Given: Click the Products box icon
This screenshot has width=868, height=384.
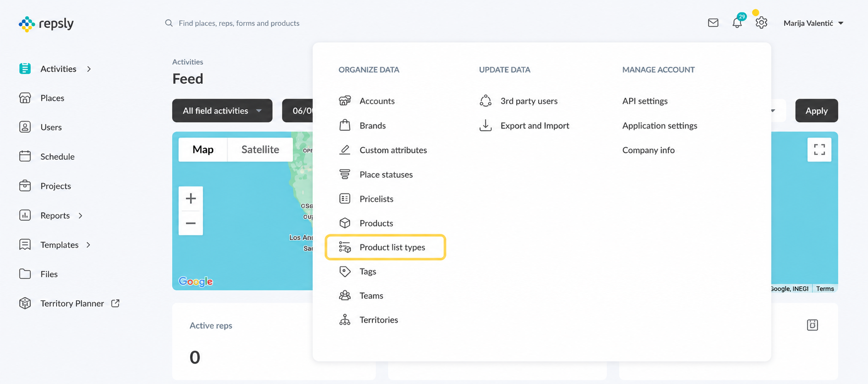Looking at the screenshot, I should (x=345, y=223).
